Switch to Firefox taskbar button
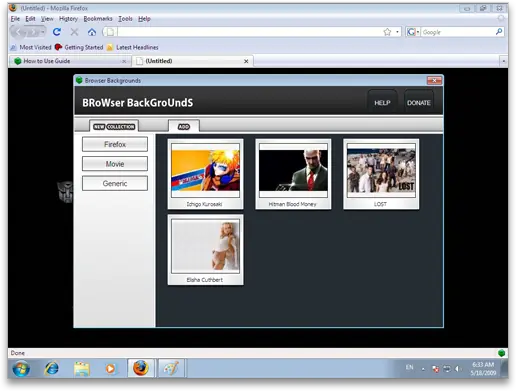Viewport: 516px width, 391px height. [x=141, y=368]
